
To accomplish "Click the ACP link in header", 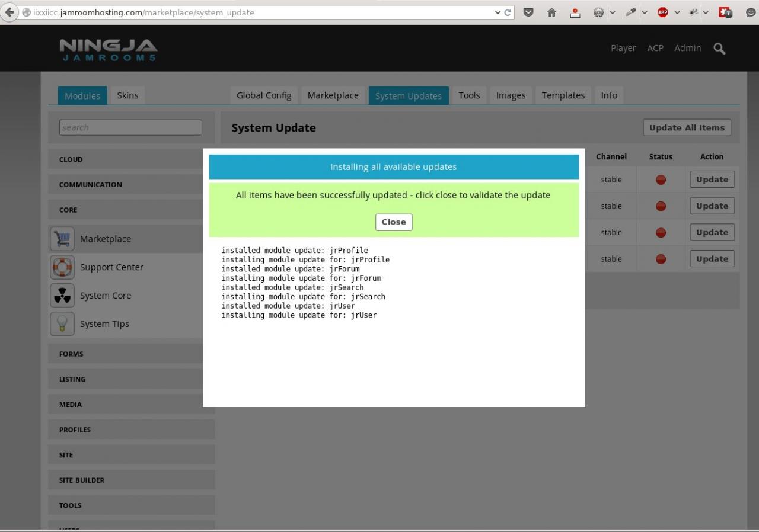I will (x=655, y=48).
